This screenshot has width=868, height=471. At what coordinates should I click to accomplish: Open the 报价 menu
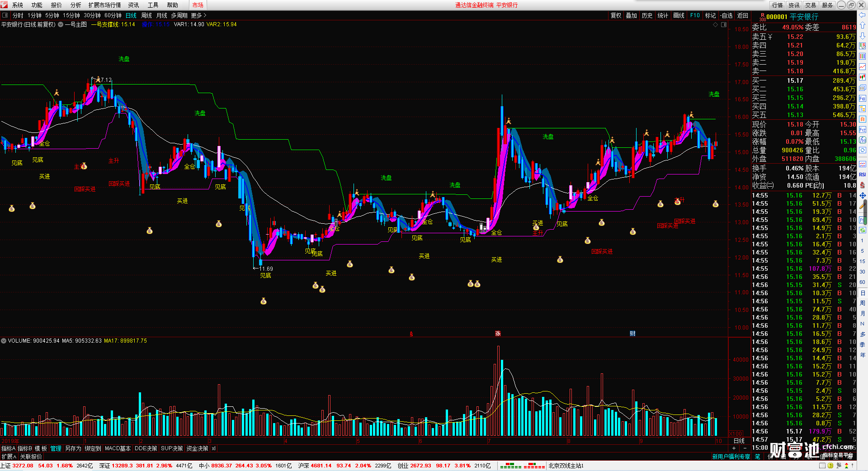tap(56, 5)
